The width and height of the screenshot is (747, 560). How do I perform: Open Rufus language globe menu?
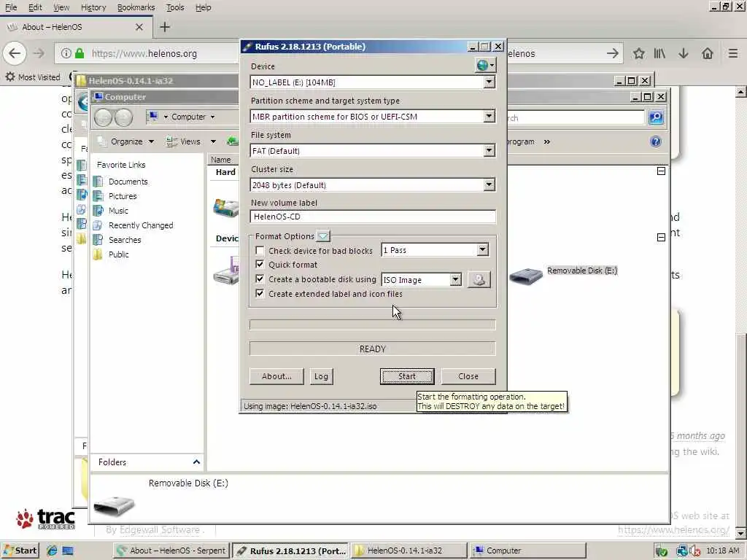tap(485, 65)
